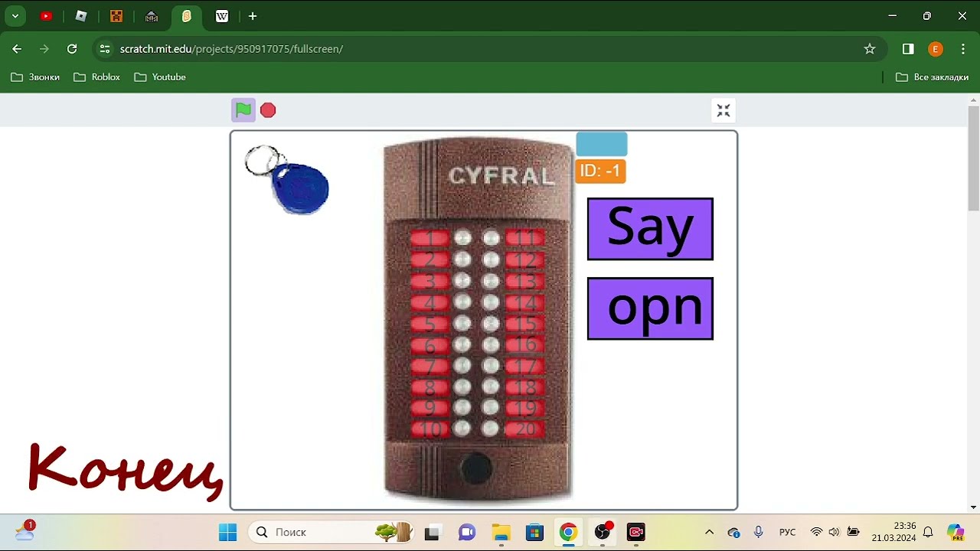Switch to the Roblox tab
Viewport: 980px width, 551px height.
pos(81,16)
